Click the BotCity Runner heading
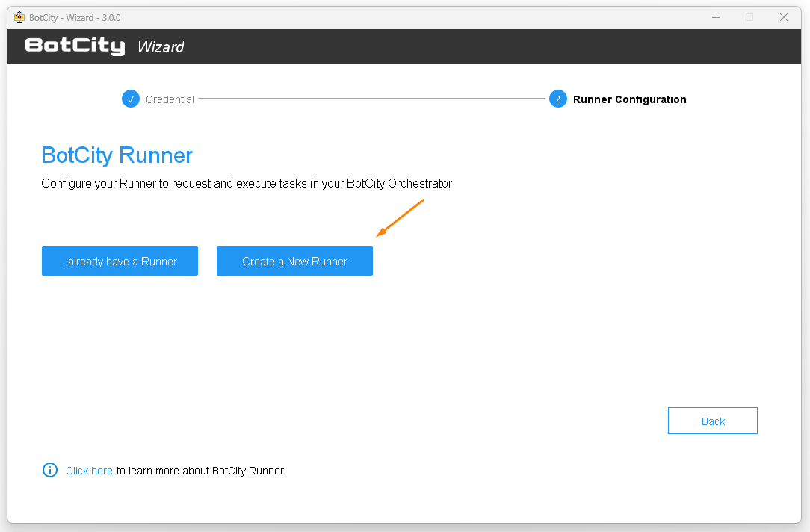Viewport: 810px width, 532px height. (117, 155)
